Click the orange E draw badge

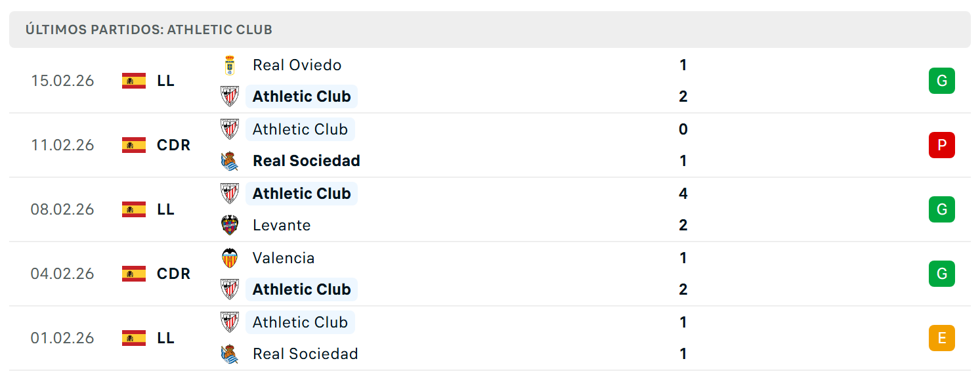point(942,338)
